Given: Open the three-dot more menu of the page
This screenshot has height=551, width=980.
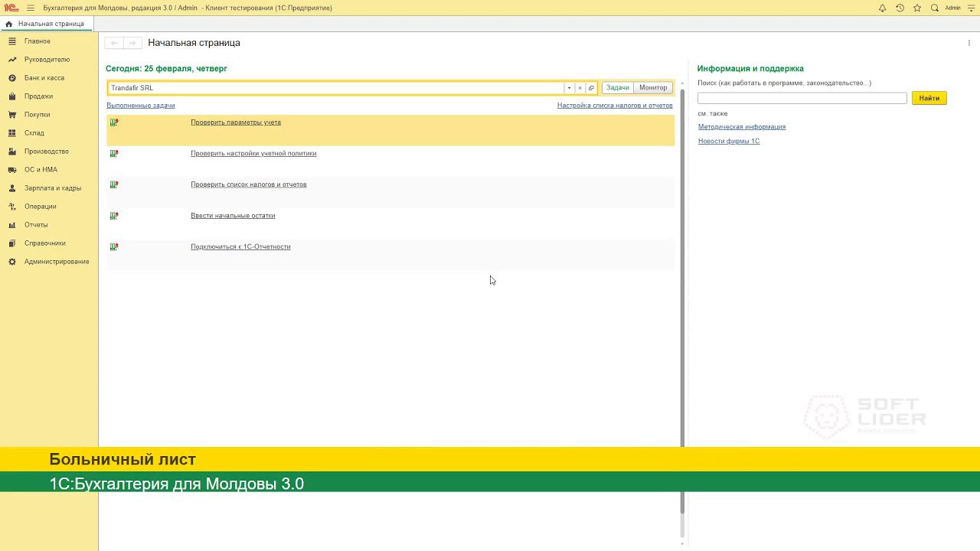Looking at the screenshot, I should 969,43.
